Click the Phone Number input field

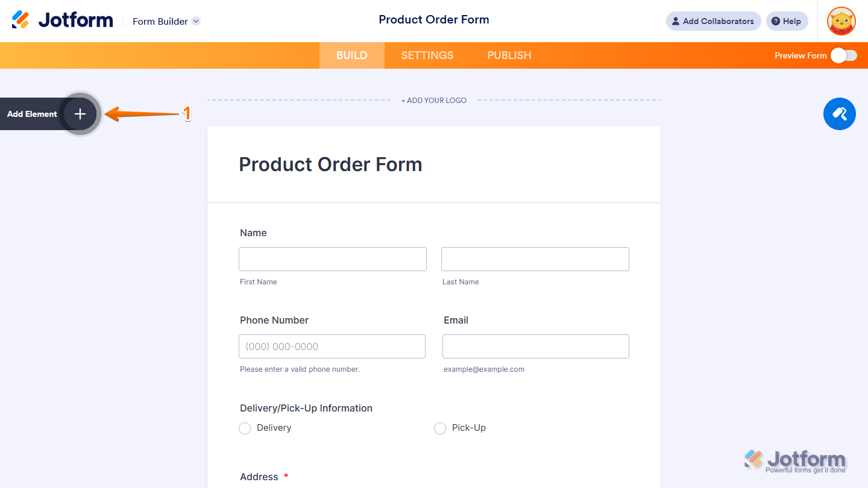tap(332, 346)
